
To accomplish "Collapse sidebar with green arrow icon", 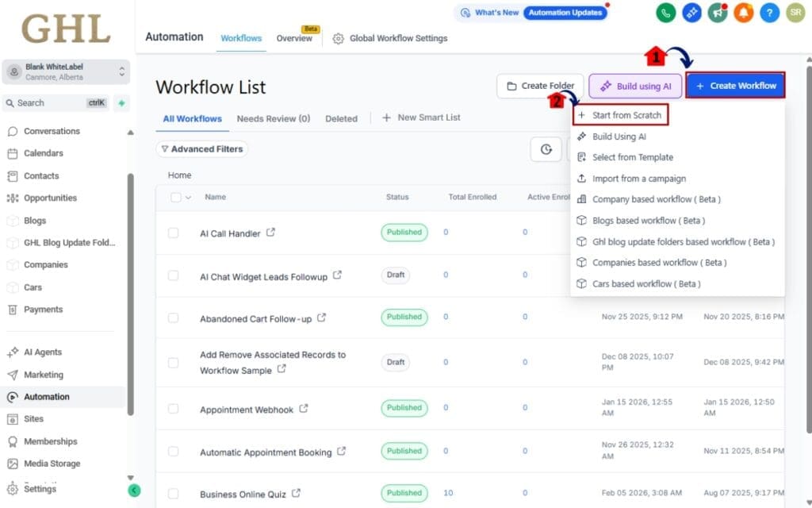I will tap(135, 491).
